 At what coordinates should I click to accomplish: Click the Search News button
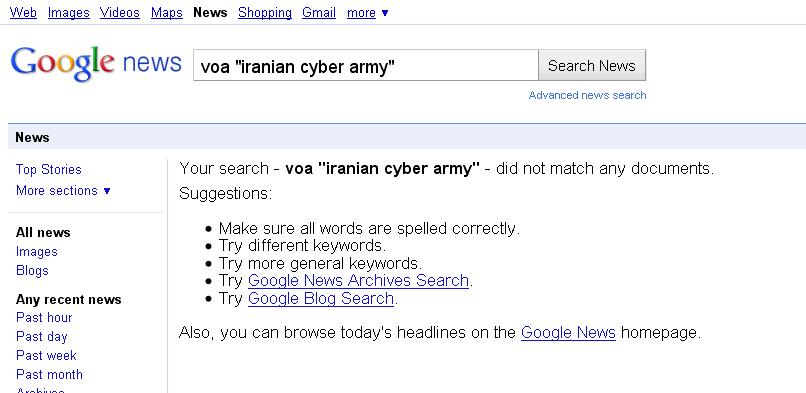592,65
